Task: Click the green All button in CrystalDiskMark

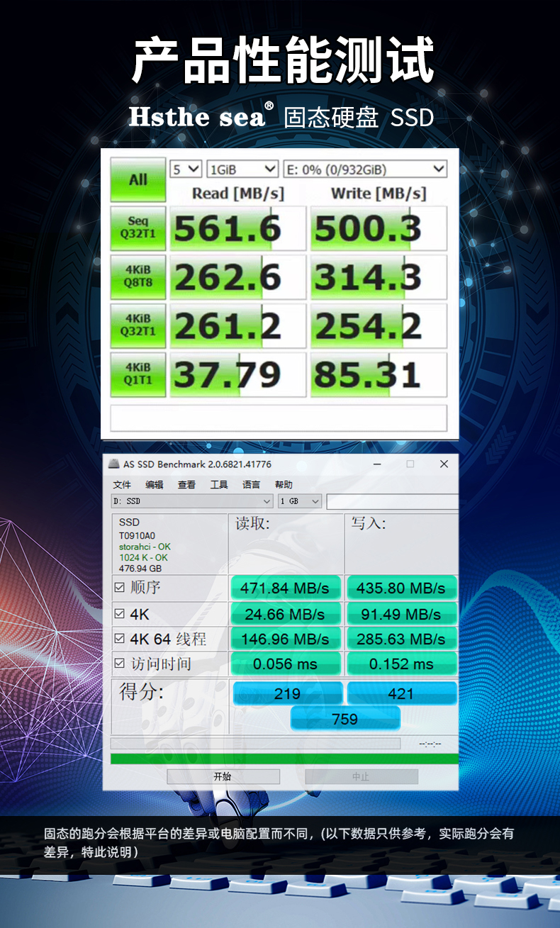Action: (x=138, y=179)
